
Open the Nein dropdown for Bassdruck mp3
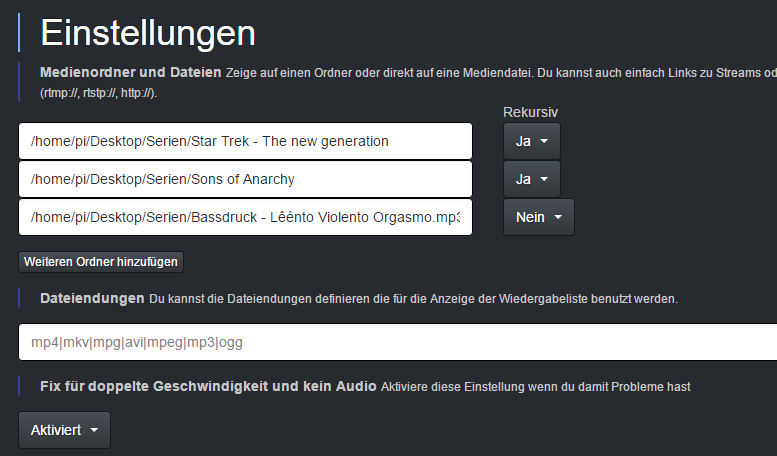[539, 217]
